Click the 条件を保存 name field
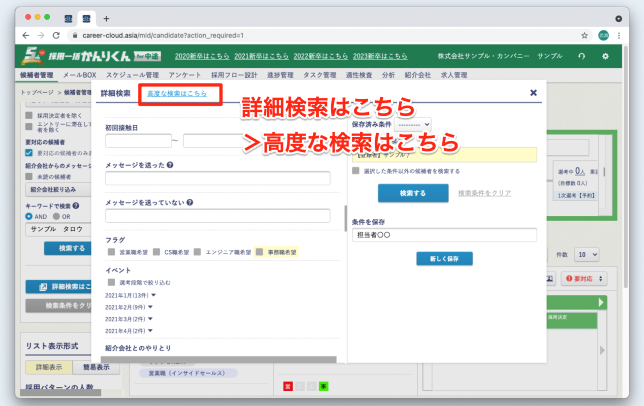The image size is (644, 406). (444, 235)
